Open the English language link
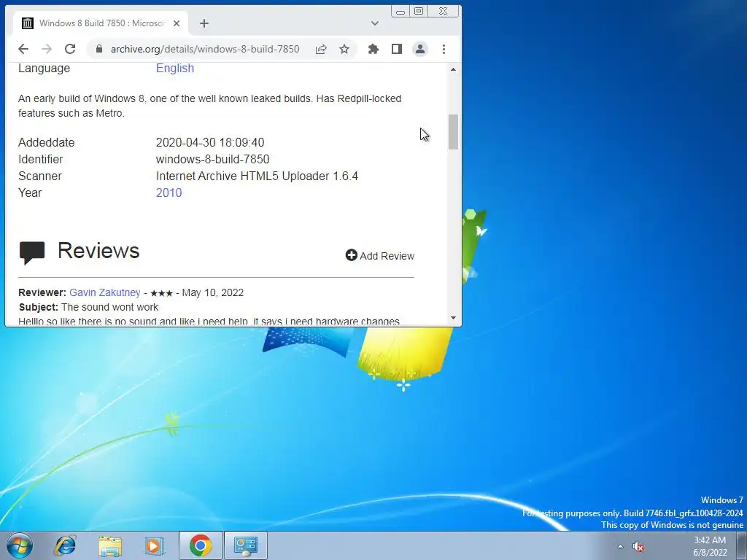This screenshot has width=747, height=560. point(175,68)
